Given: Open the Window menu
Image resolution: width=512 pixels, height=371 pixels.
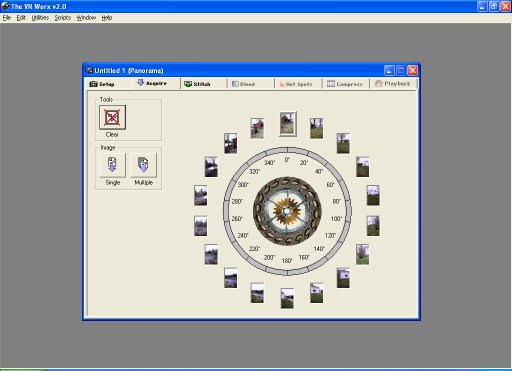Looking at the screenshot, I should pos(86,18).
